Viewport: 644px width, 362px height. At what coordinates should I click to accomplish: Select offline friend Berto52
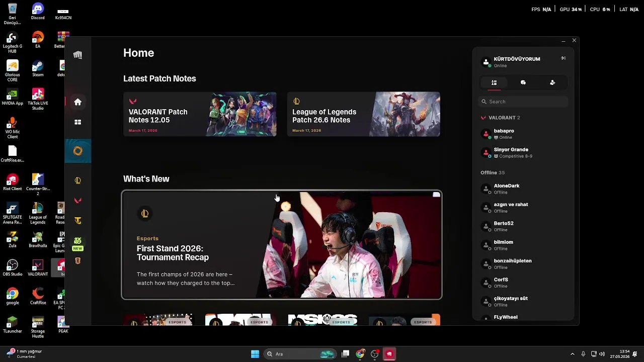(523, 226)
